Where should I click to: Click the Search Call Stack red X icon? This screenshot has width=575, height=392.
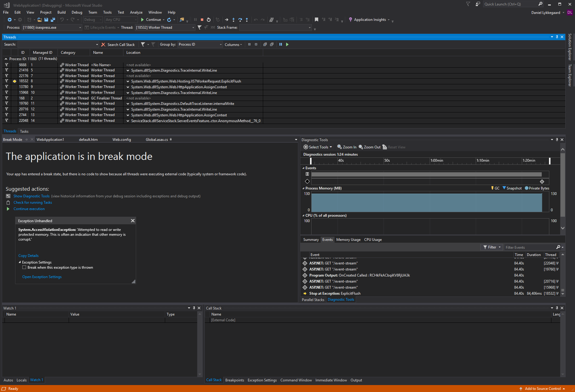pyautogui.click(x=103, y=44)
